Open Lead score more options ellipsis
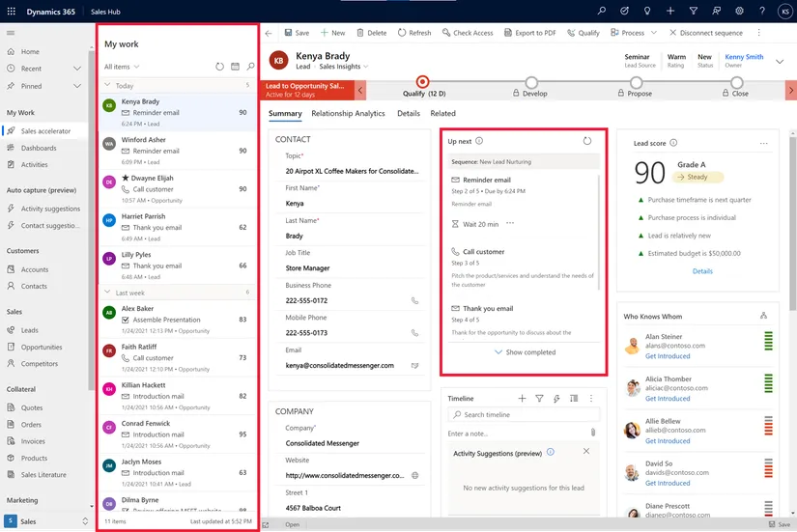Viewport: 797px width, 532px height. click(763, 143)
